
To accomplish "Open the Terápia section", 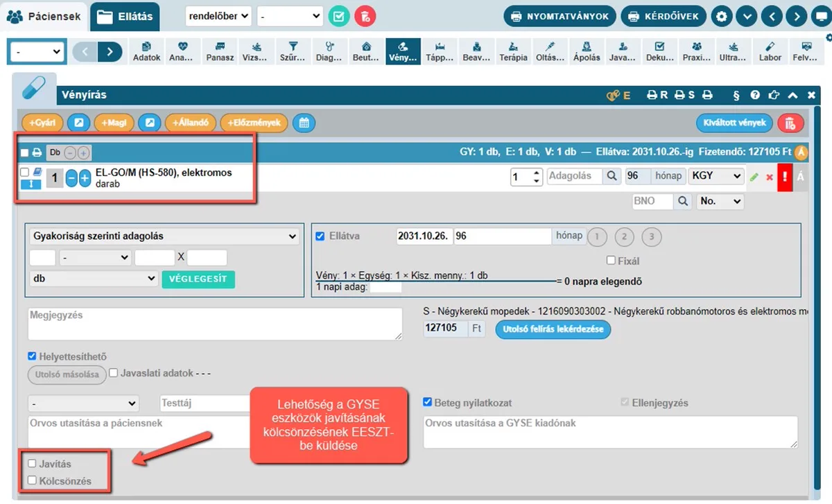I will point(513,51).
